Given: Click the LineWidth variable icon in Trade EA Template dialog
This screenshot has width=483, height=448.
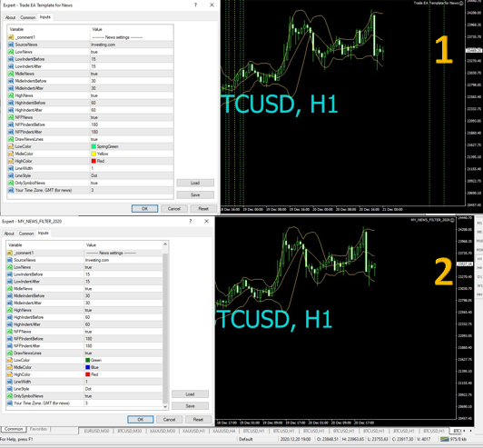Looking at the screenshot, I should [x=11, y=168].
